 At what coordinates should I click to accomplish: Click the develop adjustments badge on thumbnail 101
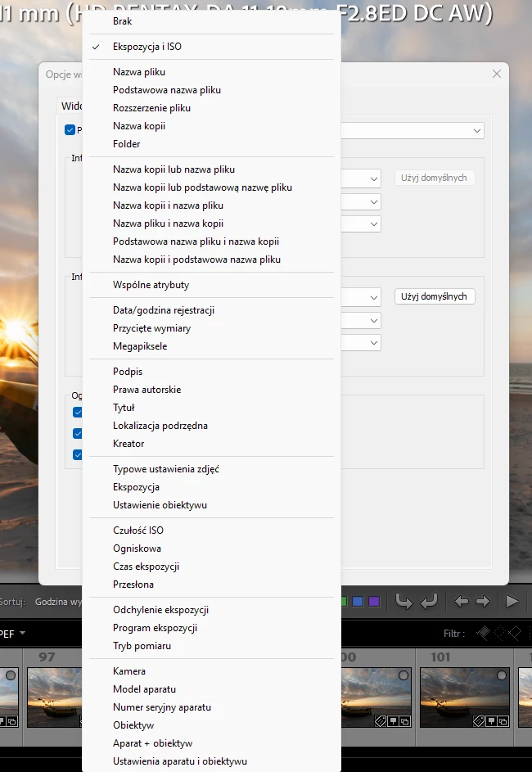(490, 721)
